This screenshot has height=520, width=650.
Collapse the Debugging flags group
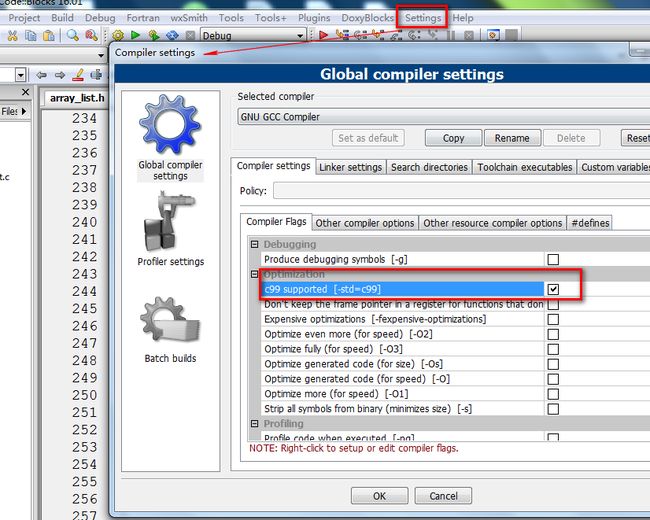[x=255, y=244]
